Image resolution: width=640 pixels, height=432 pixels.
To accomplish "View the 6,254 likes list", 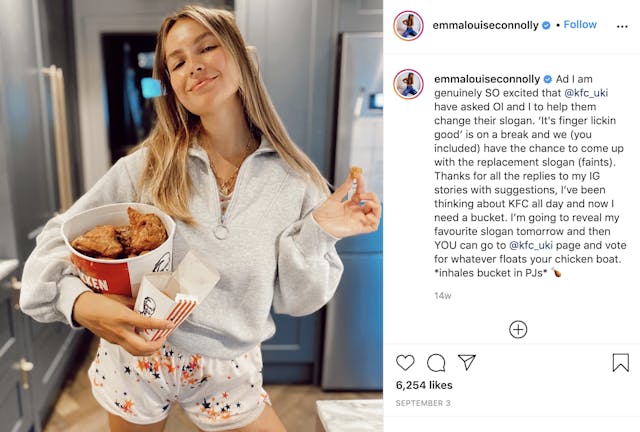I will pyautogui.click(x=424, y=385).
